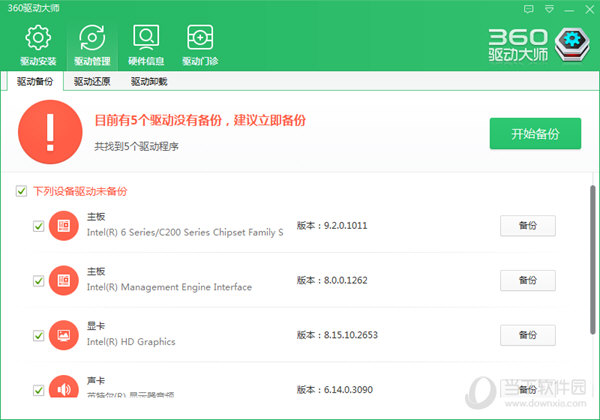Close the 360驱动大师 window
This screenshot has height=420, width=600.
[x=590, y=9]
